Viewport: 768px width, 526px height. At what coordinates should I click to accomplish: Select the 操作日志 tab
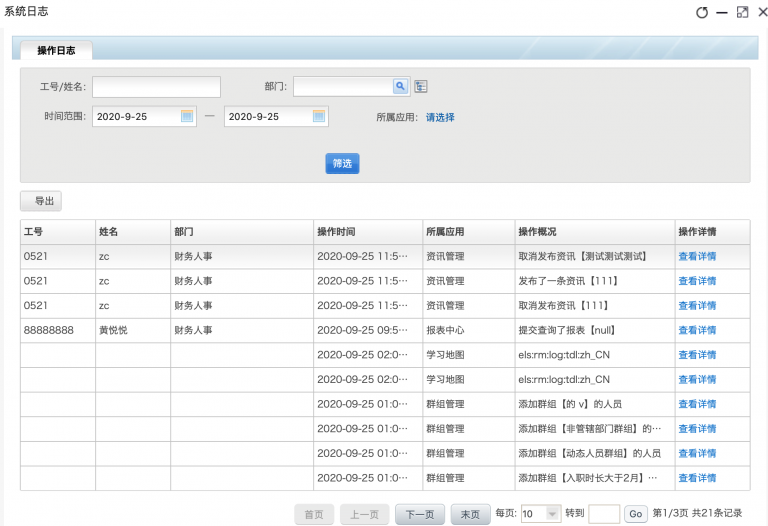[x=56, y=50]
